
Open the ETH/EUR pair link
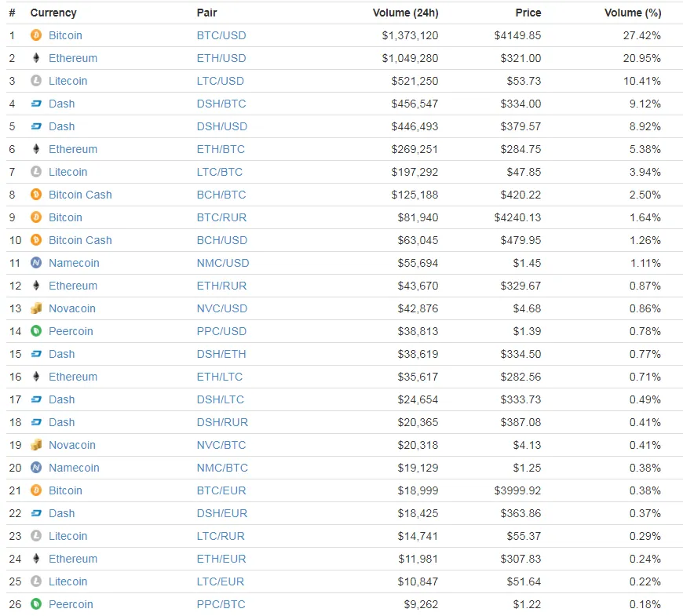221,559
